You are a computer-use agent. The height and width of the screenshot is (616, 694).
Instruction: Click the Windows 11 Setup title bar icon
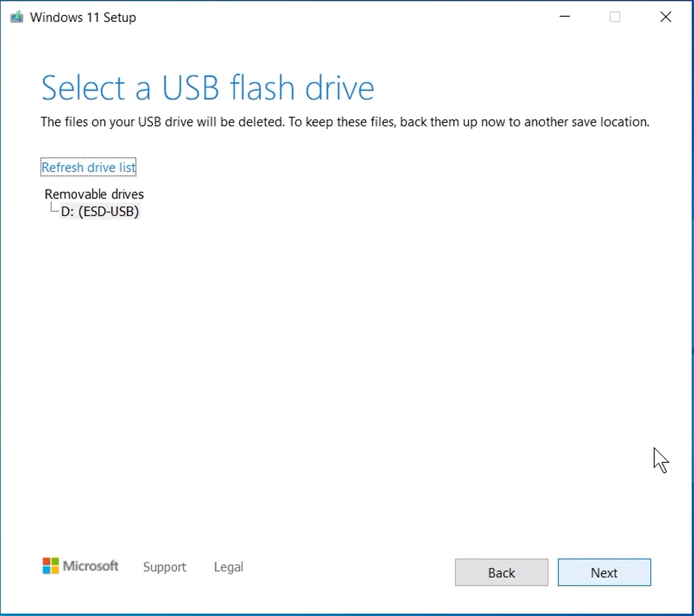tap(17, 17)
